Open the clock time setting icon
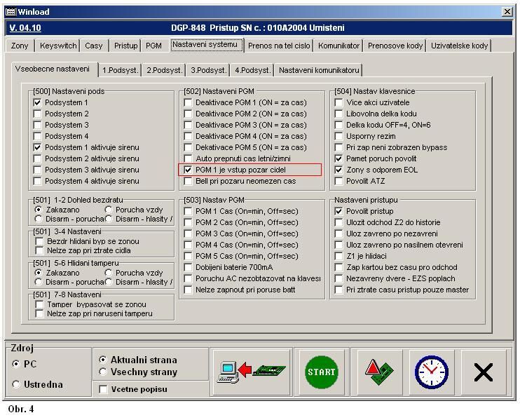 coord(431,372)
